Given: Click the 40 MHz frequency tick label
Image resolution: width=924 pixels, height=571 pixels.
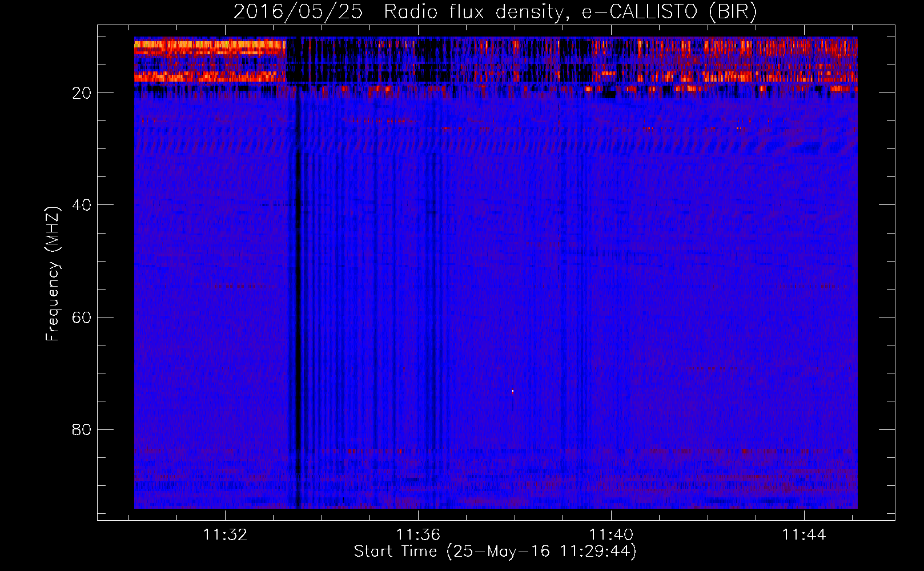Looking at the screenshot, I should coord(82,205).
